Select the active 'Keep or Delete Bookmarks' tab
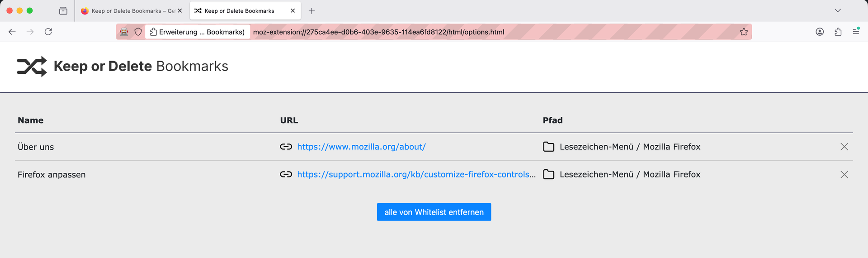The height and width of the screenshot is (258, 868). tap(239, 11)
